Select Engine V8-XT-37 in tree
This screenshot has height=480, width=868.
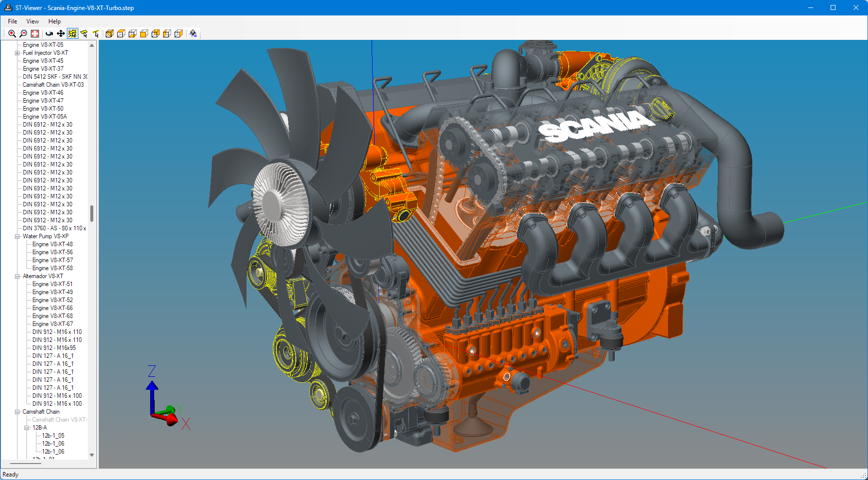click(x=43, y=69)
